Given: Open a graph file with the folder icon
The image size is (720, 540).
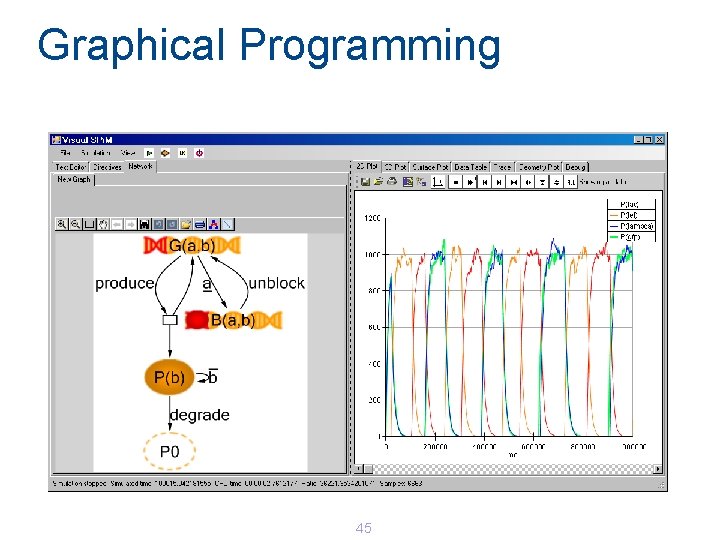Looking at the screenshot, I should pos(186,224).
